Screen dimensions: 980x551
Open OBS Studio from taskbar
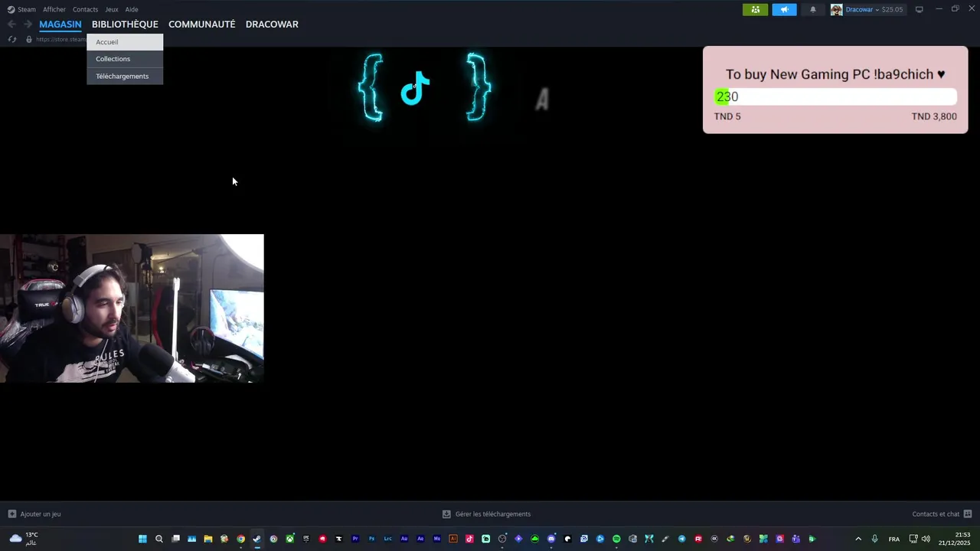click(x=501, y=539)
